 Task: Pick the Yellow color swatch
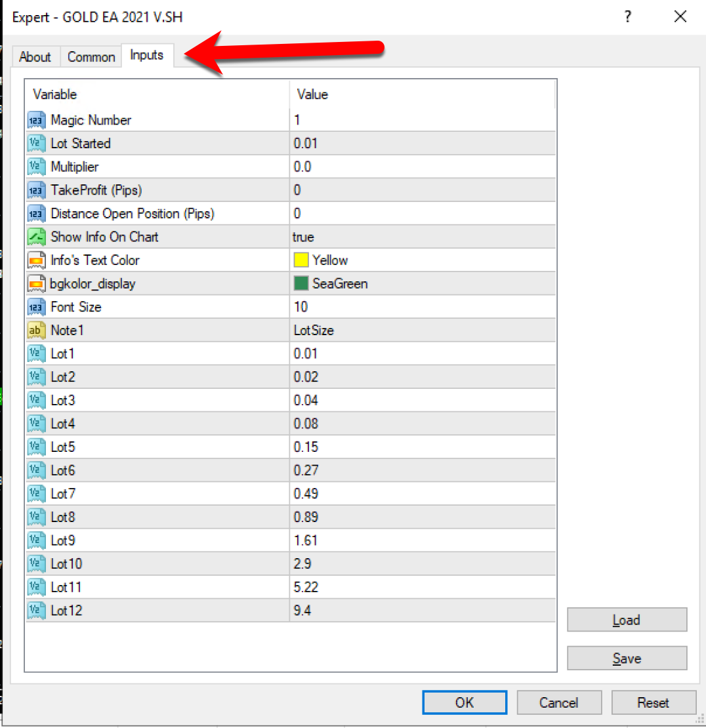click(301, 260)
